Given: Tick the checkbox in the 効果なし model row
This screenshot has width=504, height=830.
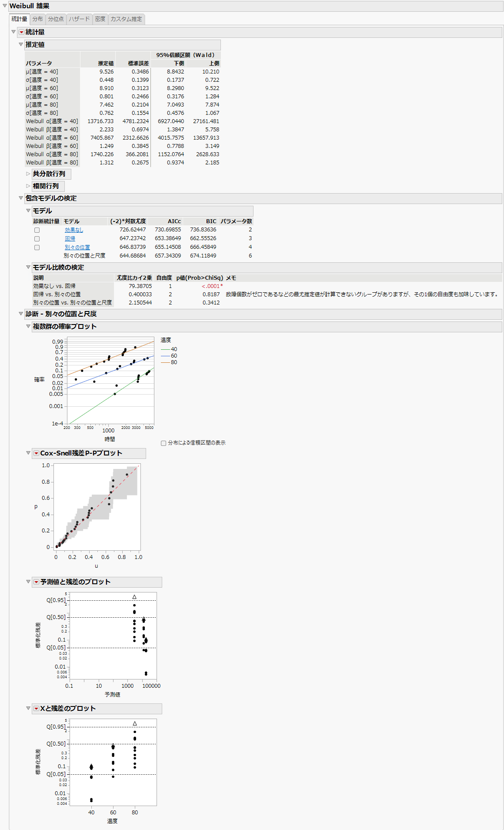Looking at the screenshot, I should pos(37,230).
